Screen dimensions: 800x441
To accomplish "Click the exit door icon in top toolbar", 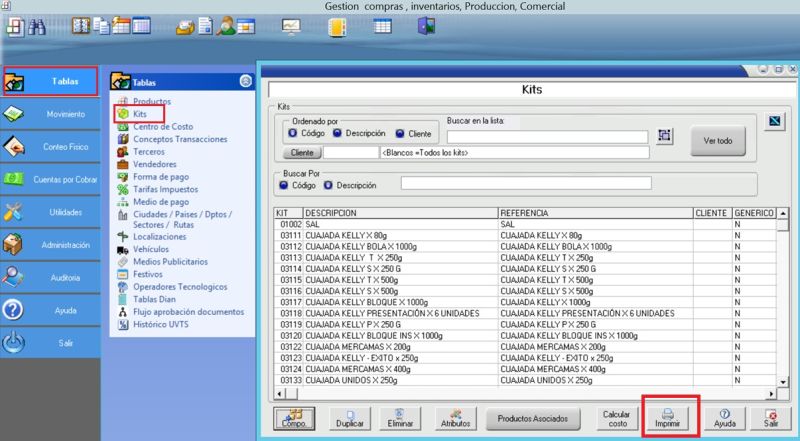I will click(427, 26).
